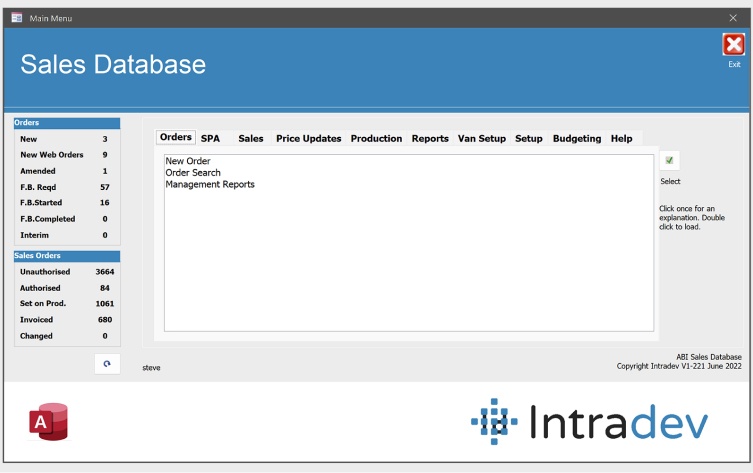The width and height of the screenshot is (753, 473).
Task: Click the Microsoft Access logo icon
Action: (48, 422)
